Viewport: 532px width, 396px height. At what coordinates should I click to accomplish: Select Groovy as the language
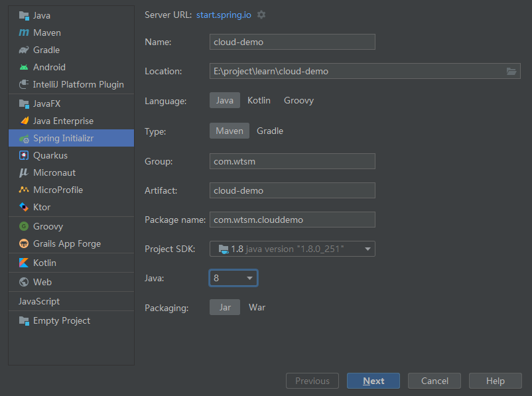point(299,100)
